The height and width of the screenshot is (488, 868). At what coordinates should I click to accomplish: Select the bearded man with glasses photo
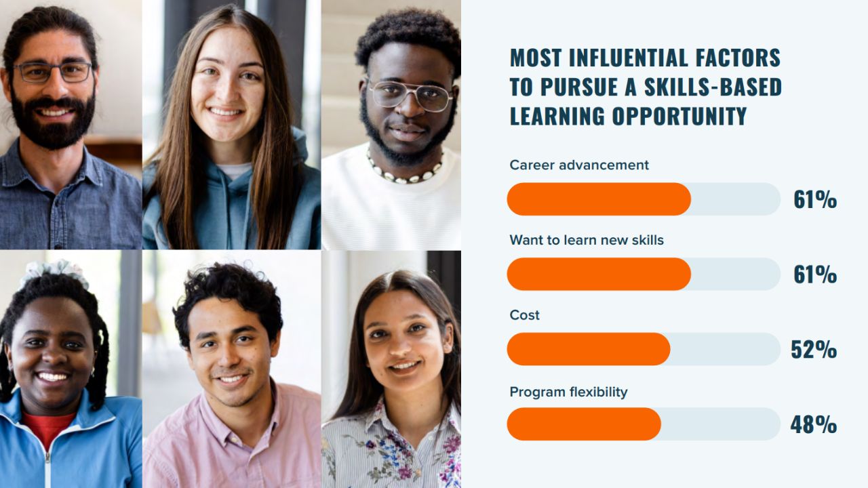71,125
